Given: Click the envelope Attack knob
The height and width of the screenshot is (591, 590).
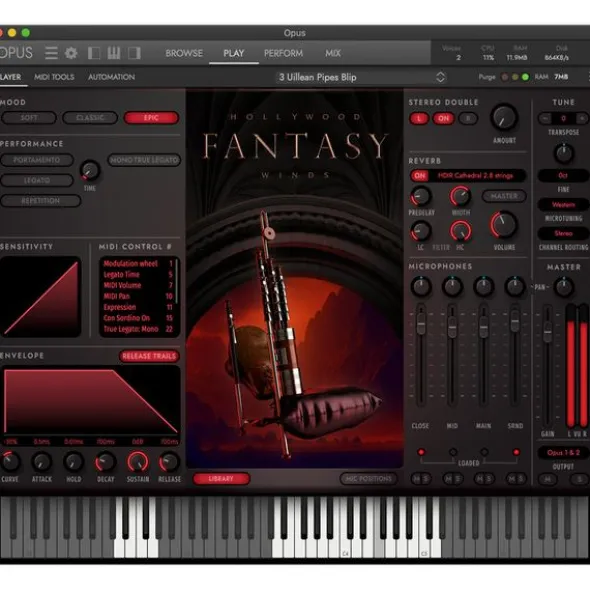Looking at the screenshot, I should (x=41, y=462).
